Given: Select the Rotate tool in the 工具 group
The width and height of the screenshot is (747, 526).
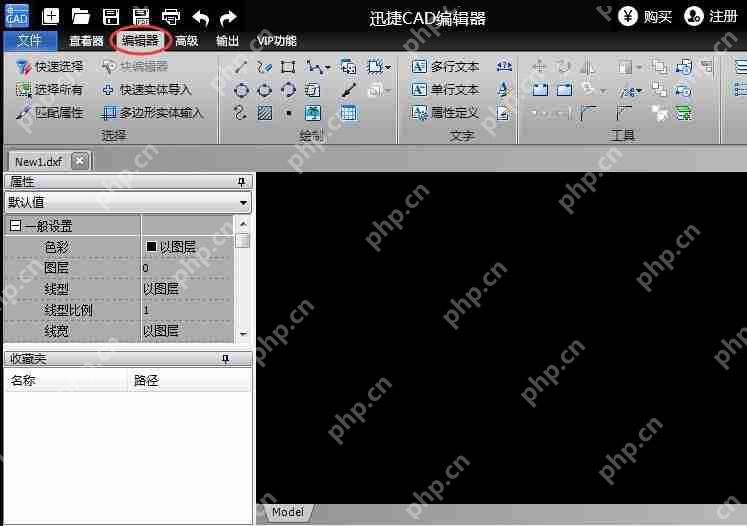Looking at the screenshot, I should click(x=564, y=66).
